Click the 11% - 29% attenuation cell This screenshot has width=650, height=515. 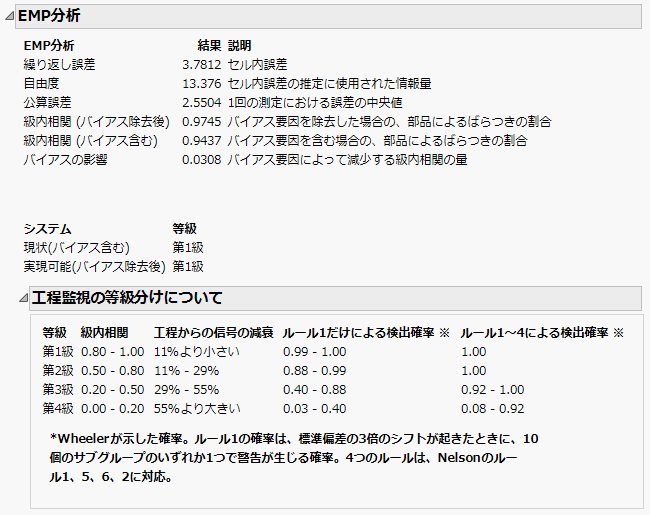tap(187, 371)
